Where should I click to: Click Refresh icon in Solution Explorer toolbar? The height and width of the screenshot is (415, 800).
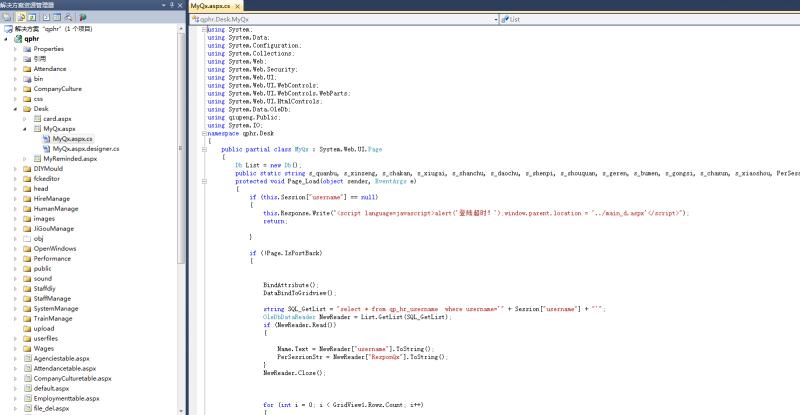pyautogui.click(x=32, y=17)
